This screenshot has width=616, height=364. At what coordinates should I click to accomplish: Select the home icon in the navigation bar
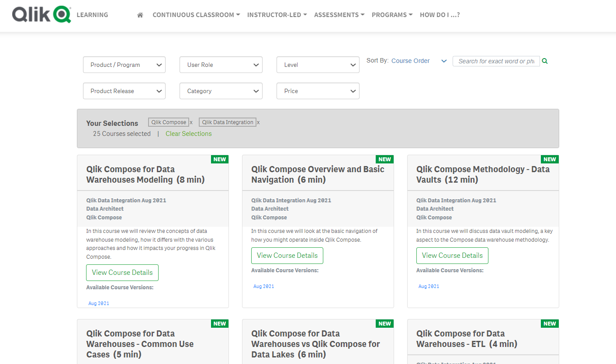pyautogui.click(x=140, y=14)
